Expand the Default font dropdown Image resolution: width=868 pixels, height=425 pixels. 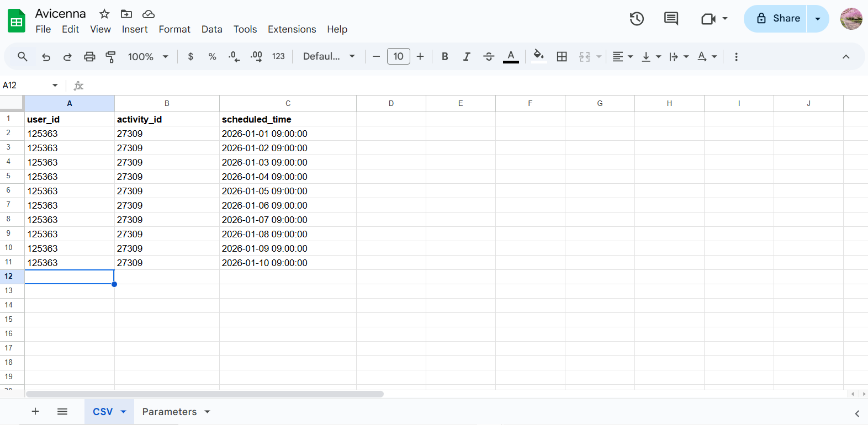329,57
